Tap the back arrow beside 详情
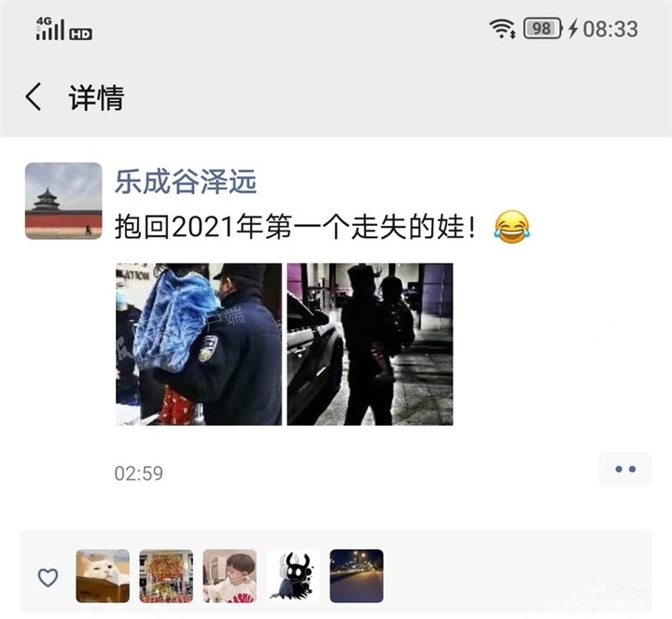This screenshot has height=619, width=672. (34, 97)
